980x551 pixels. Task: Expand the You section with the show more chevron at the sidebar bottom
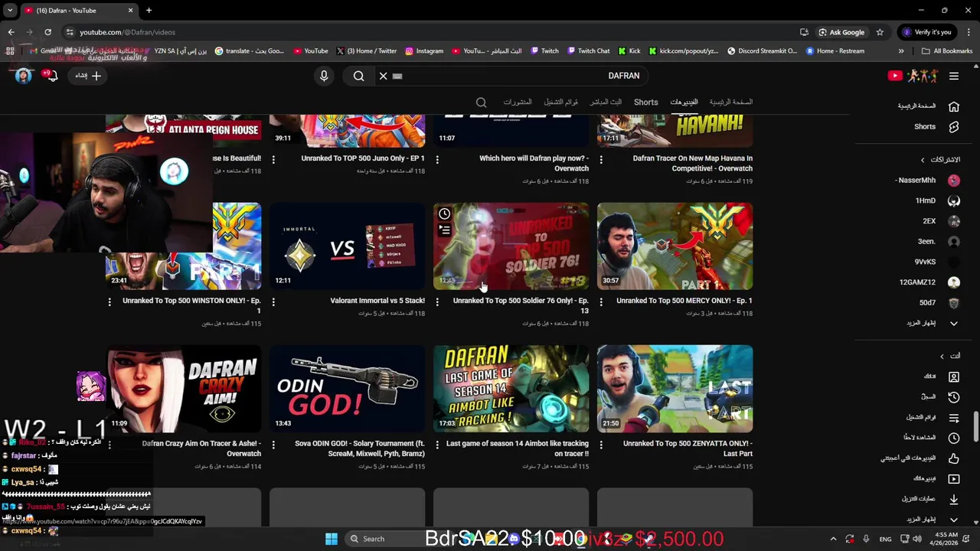point(954,520)
